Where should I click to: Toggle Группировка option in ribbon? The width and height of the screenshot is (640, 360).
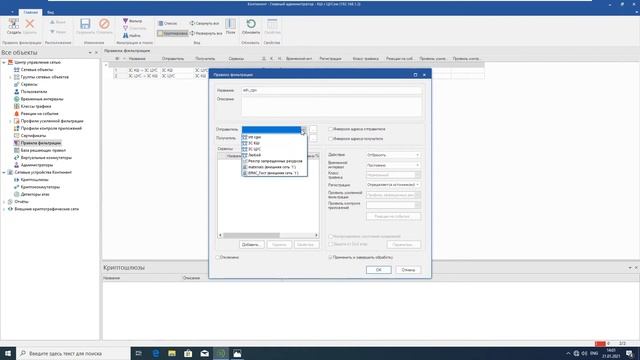[173, 33]
